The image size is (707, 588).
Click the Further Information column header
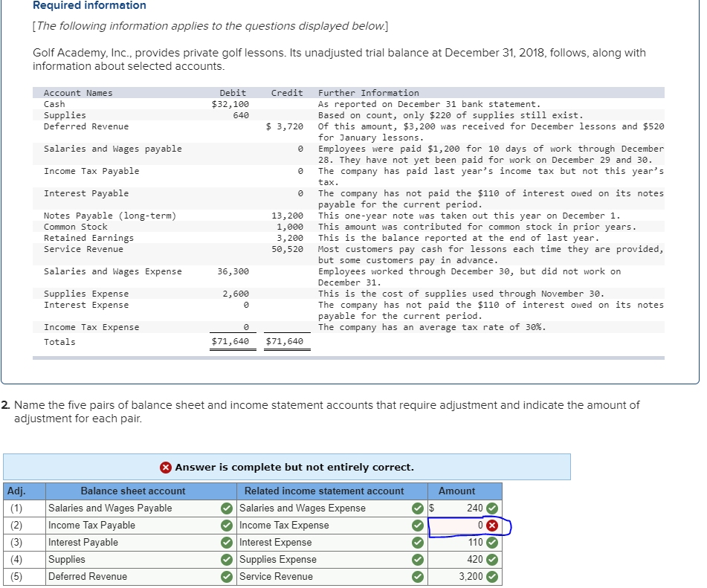[369, 93]
